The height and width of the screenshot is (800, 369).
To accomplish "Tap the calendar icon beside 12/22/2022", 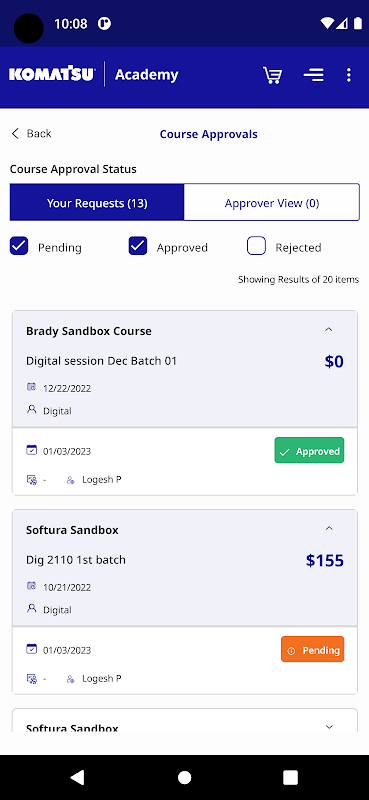I will [32, 387].
